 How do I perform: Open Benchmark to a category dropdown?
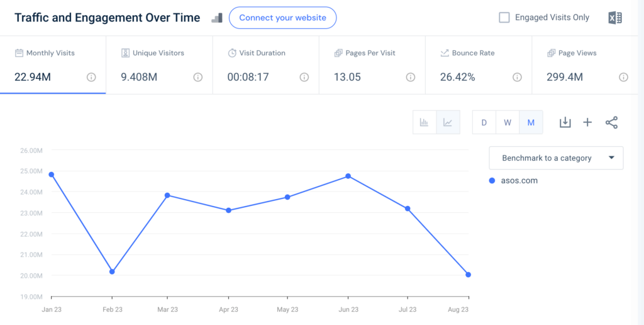556,158
